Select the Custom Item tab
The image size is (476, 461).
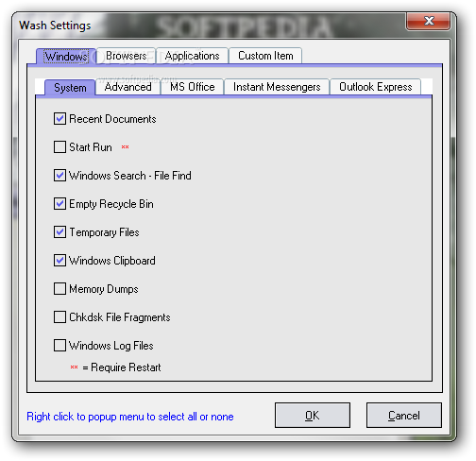click(265, 56)
